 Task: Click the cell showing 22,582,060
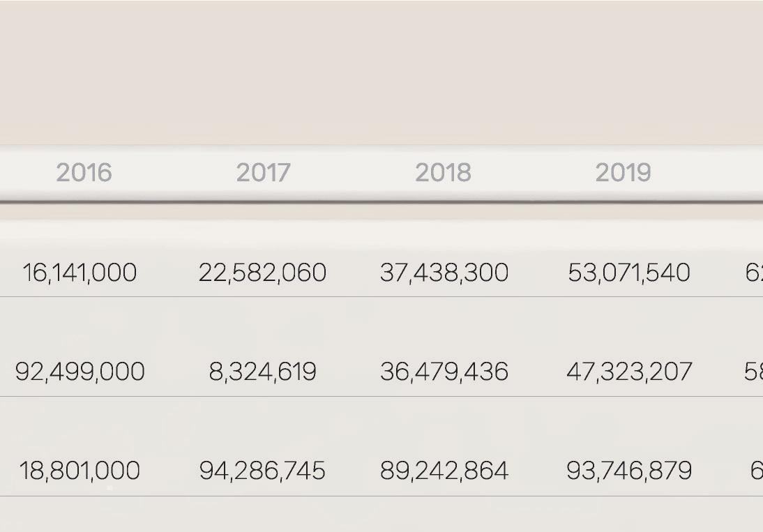pos(263,273)
